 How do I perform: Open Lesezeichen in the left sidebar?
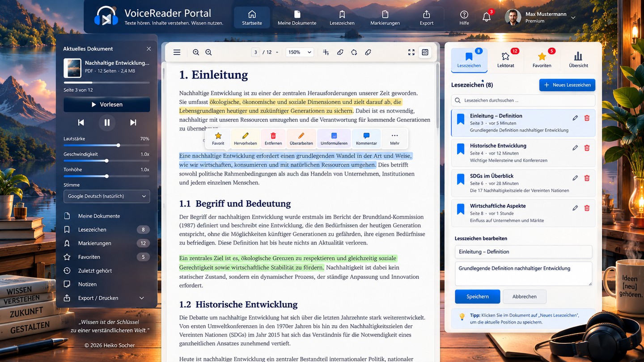click(x=107, y=230)
